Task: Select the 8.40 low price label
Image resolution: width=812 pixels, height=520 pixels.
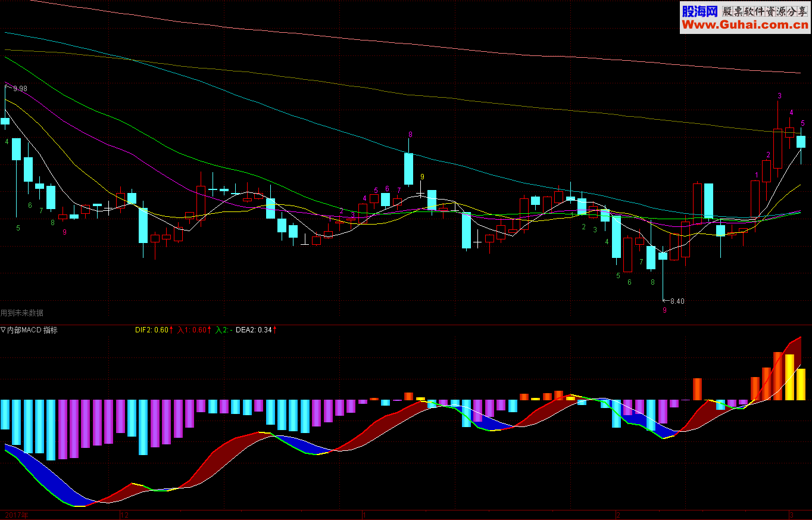Action: click(677, 301)
